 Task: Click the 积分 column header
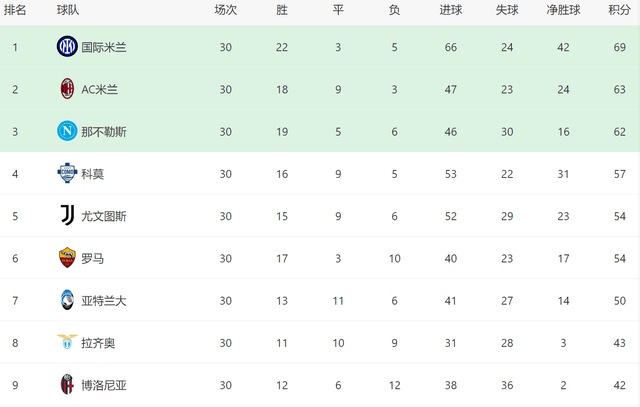(x=619, y=9)
